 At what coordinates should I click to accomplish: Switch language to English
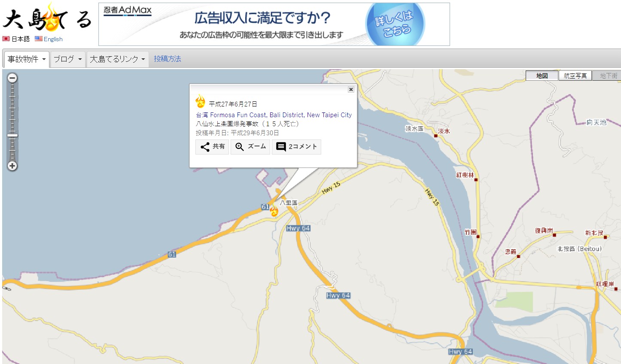point(49,39)
